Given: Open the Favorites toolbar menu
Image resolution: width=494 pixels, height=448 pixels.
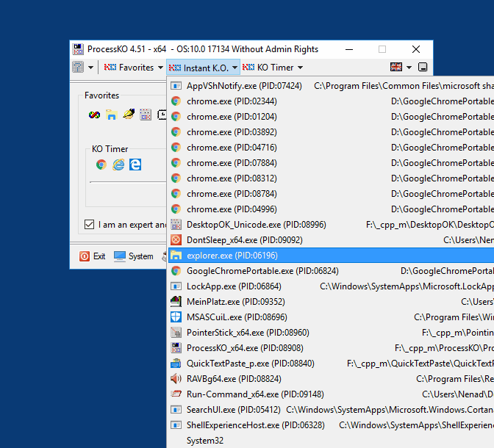Looking at the screenshot, I should click(129, 68).
